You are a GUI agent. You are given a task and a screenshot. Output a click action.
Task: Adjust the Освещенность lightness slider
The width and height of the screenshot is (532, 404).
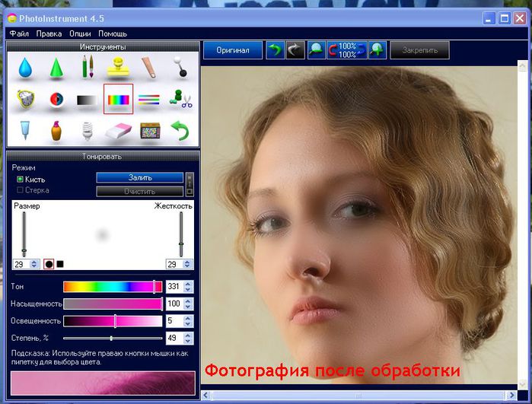tap(113, 321)
